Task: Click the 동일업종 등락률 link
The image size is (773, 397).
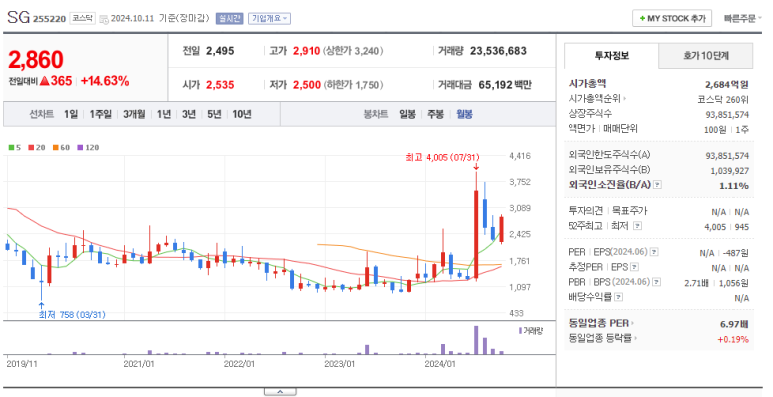Action: pyautogui.click(x=602, y=338)
